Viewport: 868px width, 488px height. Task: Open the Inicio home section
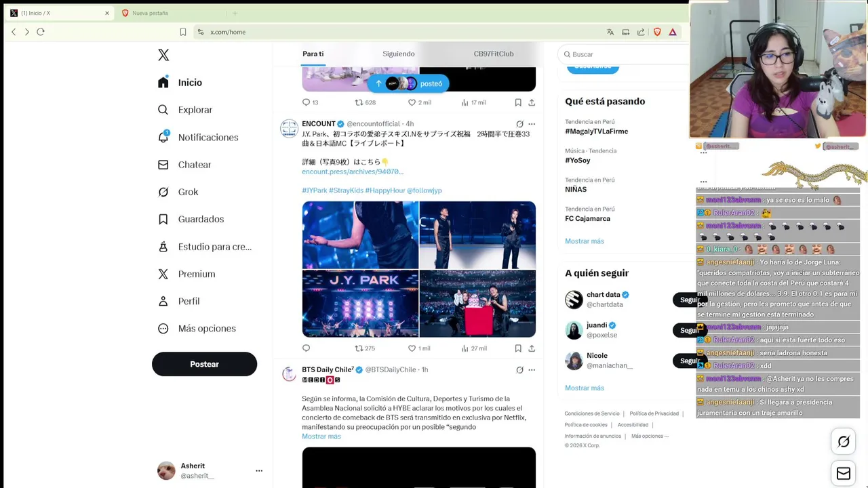[x=180, y=83]
